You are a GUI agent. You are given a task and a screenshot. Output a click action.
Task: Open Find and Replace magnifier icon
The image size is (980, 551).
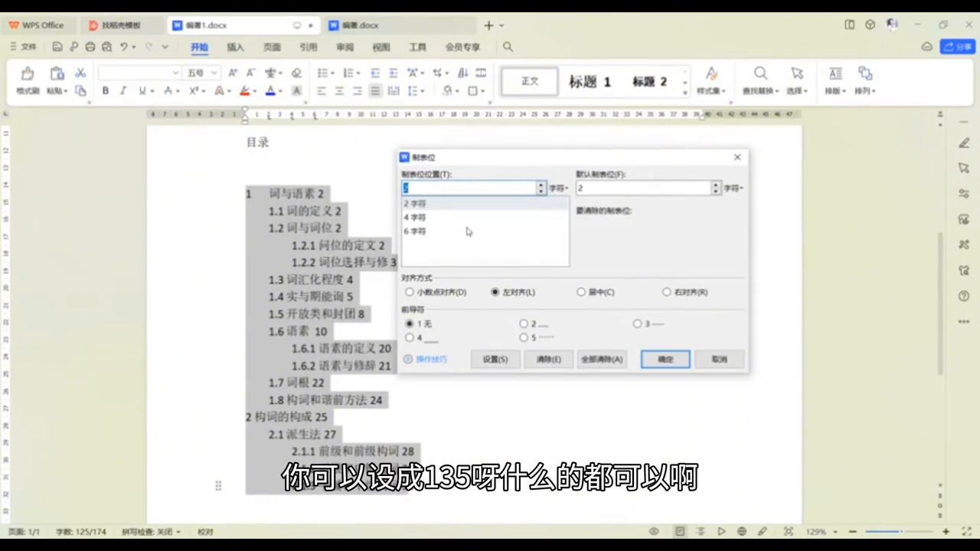coord(760,73)
